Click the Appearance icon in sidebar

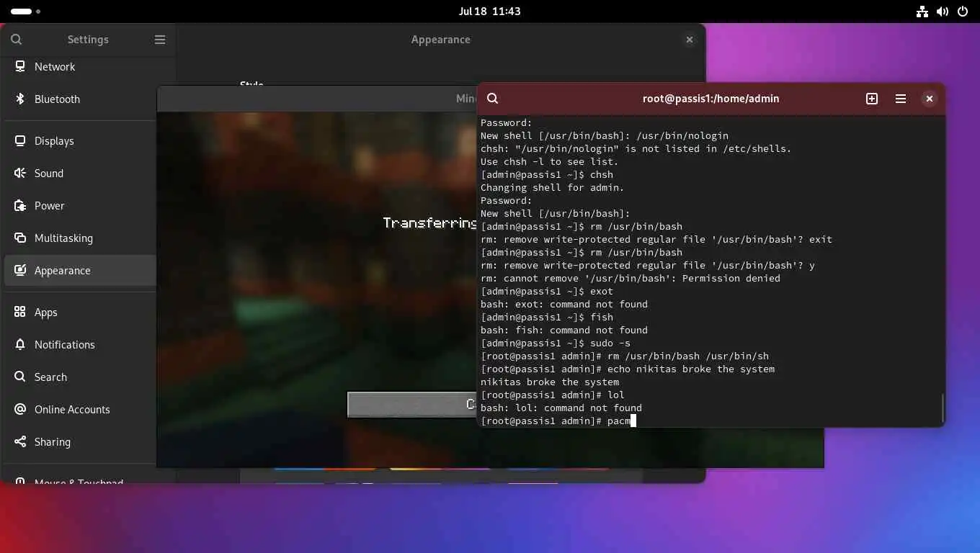click(x=20, y=270)
